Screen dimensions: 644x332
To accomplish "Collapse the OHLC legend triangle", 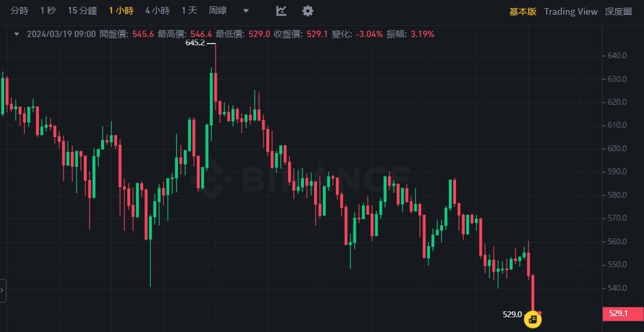I will pos(16,34).
